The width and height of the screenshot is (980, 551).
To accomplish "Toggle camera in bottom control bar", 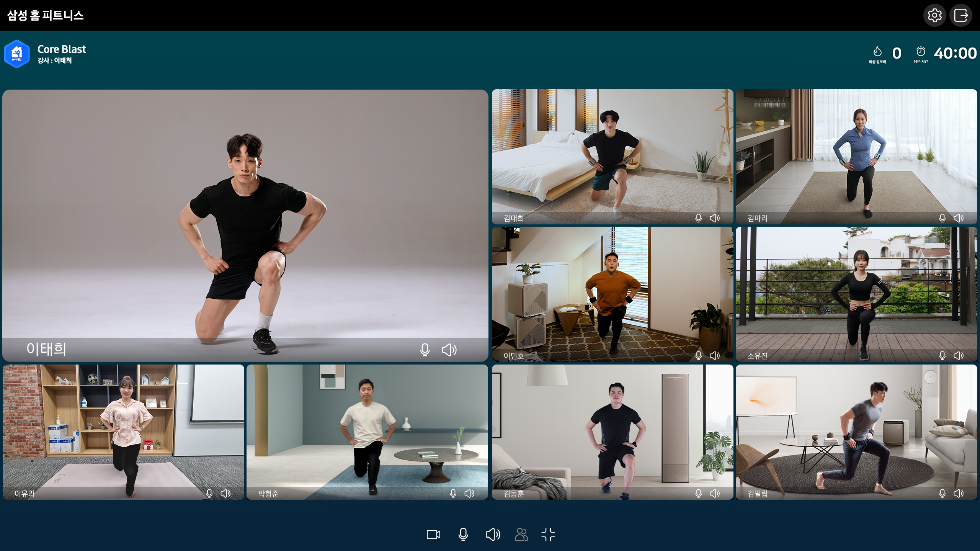I will pyautogui.click(x=433, y=534).
